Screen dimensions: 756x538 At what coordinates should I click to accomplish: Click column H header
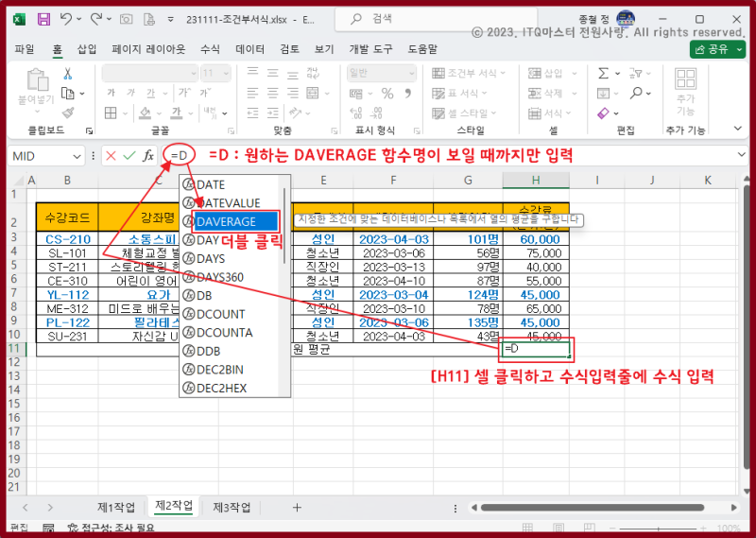point(536,181)
